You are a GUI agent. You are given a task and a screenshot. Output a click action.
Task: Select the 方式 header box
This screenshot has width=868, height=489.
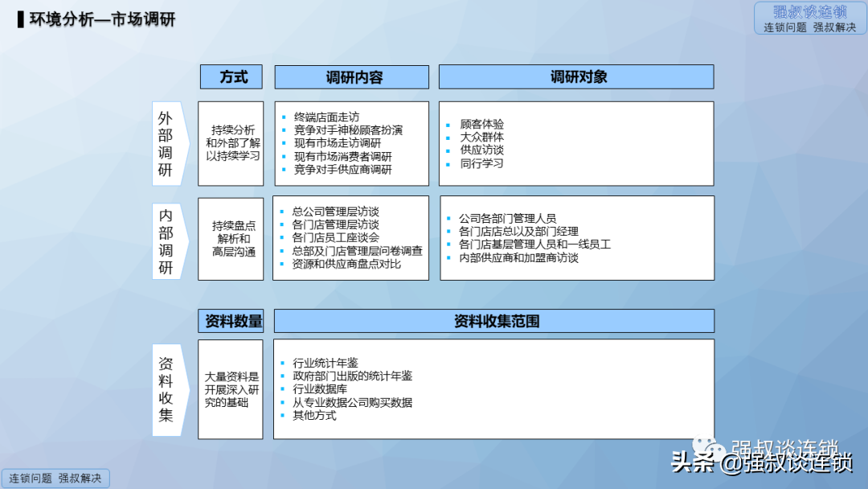pyautogui.click(x=231, y=77)
